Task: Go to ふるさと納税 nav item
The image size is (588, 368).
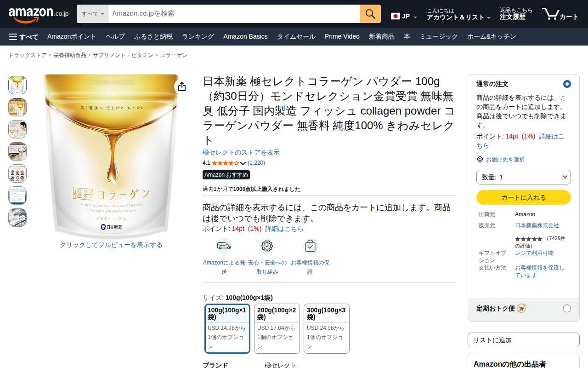Action: (x=153, y=37)
